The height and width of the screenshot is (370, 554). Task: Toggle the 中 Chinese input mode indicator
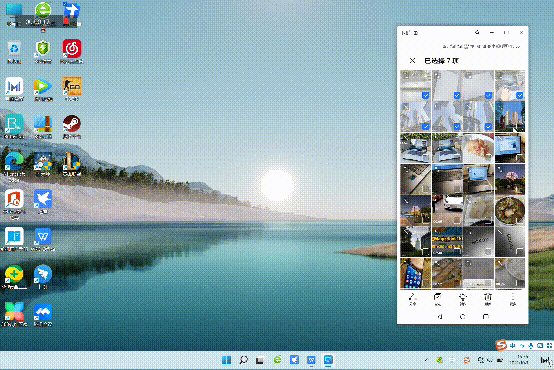coord(512,346)
